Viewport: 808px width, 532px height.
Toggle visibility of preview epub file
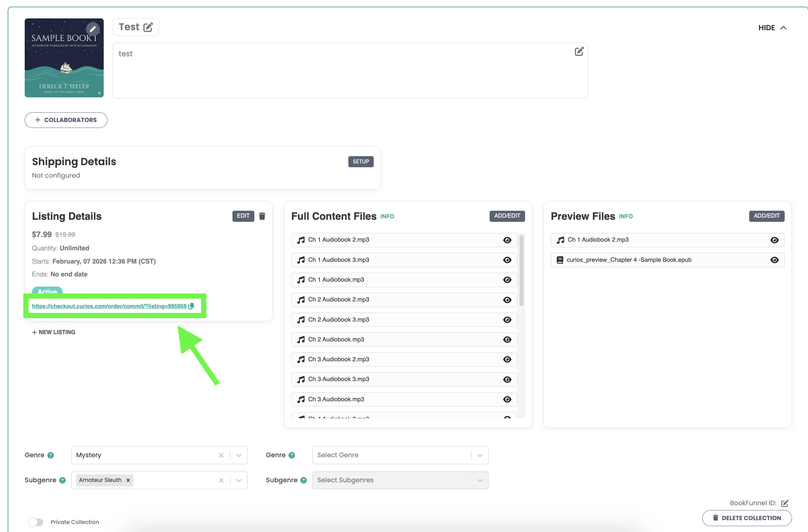(774, 260)
